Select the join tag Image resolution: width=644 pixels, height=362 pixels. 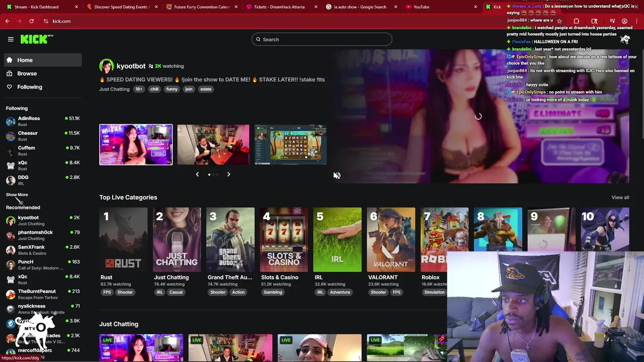(189, 89)
